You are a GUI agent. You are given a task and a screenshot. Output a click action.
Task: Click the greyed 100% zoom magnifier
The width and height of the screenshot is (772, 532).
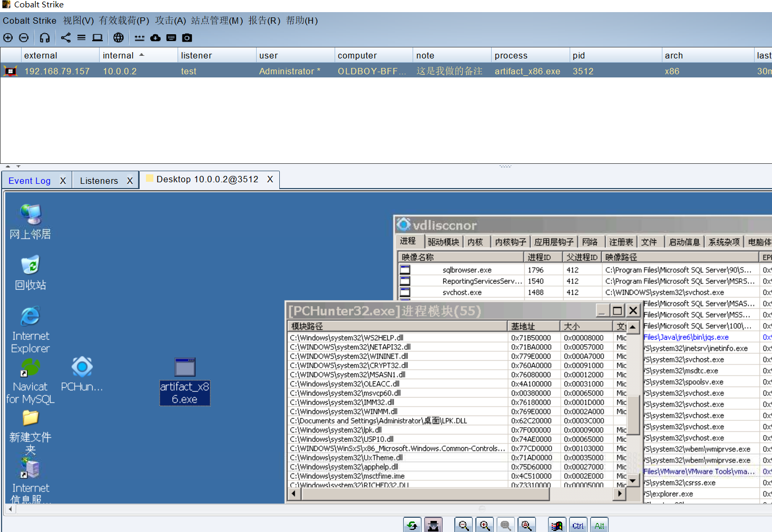tap(506, 525)
